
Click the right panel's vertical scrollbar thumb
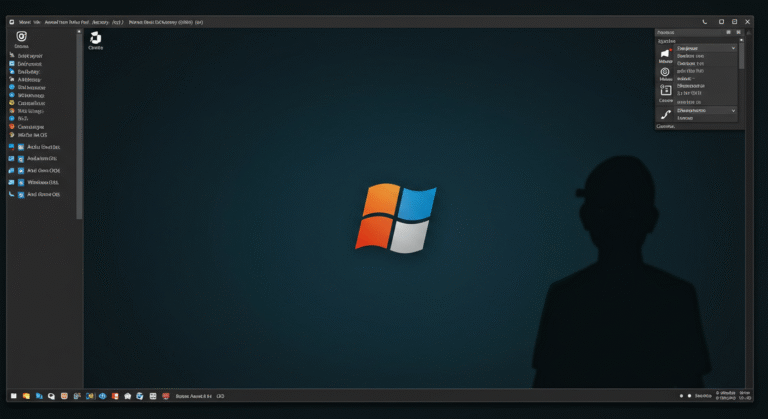point(742,55)
